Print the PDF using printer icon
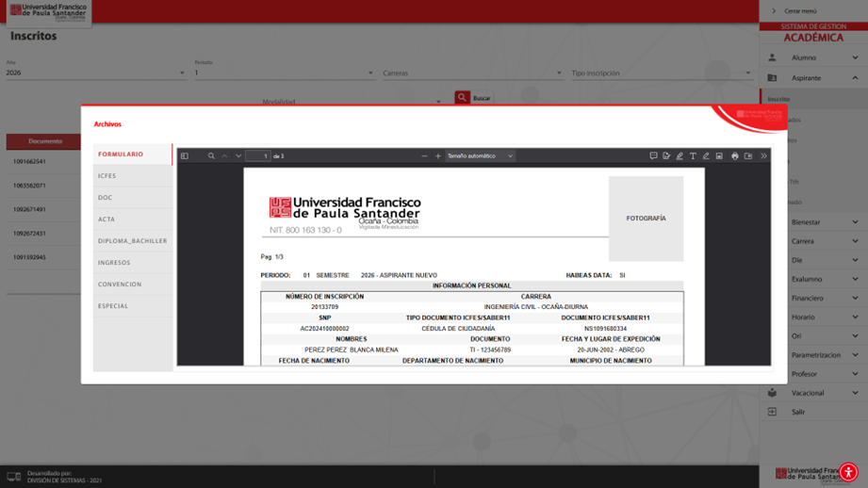 point(735,156)
